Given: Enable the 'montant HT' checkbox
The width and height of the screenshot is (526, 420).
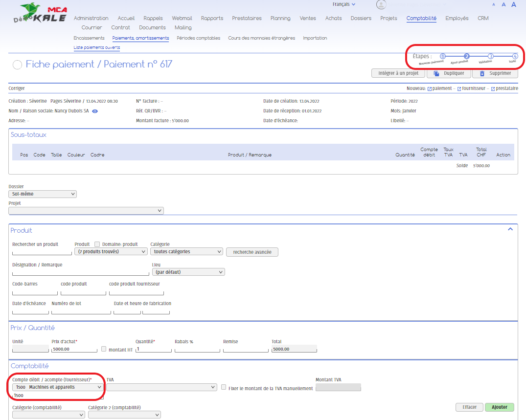Looking at the screenshot, I should click(x=104, y=349).
